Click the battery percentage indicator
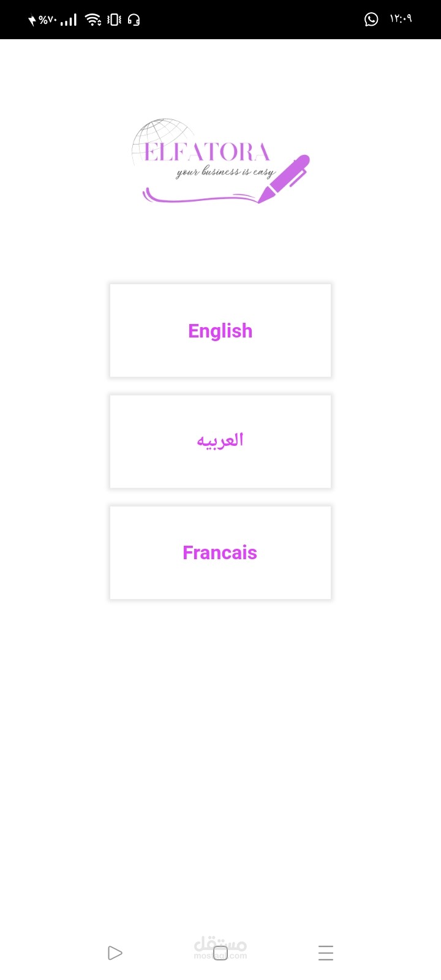This screenshot has width=441, height=980. 47,20
